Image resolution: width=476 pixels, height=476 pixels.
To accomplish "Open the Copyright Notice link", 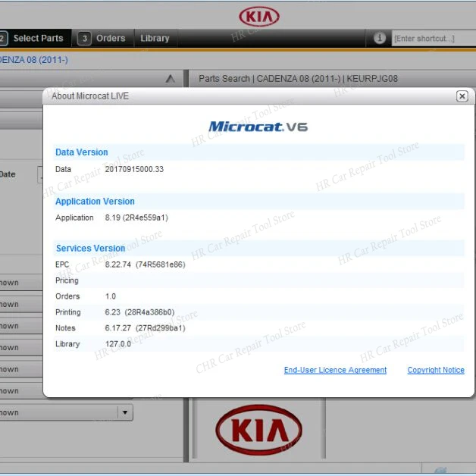I will click(x=436, y=370).
